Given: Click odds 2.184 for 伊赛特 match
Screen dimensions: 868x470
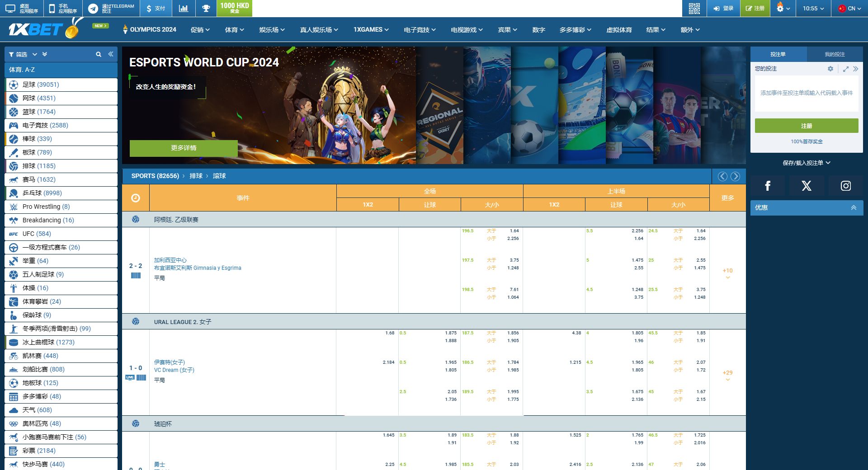Looking at the screenshot, I should click(x=388, y=362).
